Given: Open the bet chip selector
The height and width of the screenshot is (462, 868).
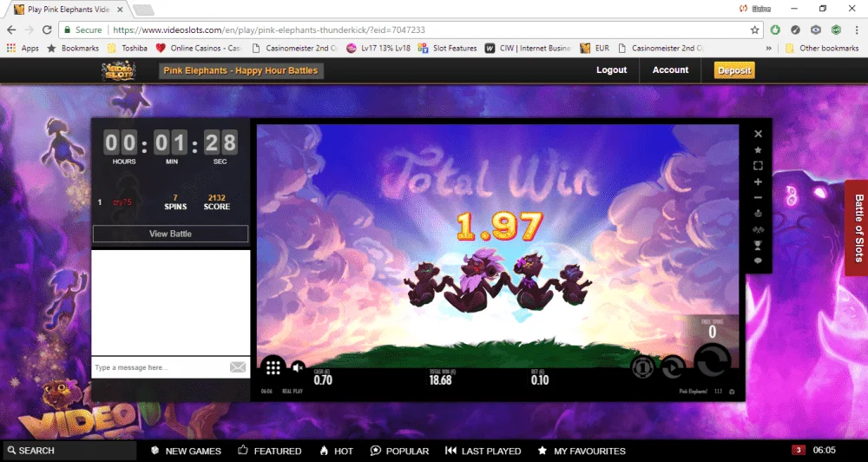Looking at the screenshot, I should [x=641, y=366].
